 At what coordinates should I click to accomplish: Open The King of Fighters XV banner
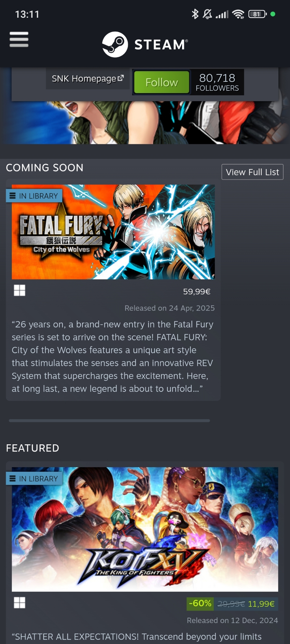pyautogui.click(x=145, y=529)
